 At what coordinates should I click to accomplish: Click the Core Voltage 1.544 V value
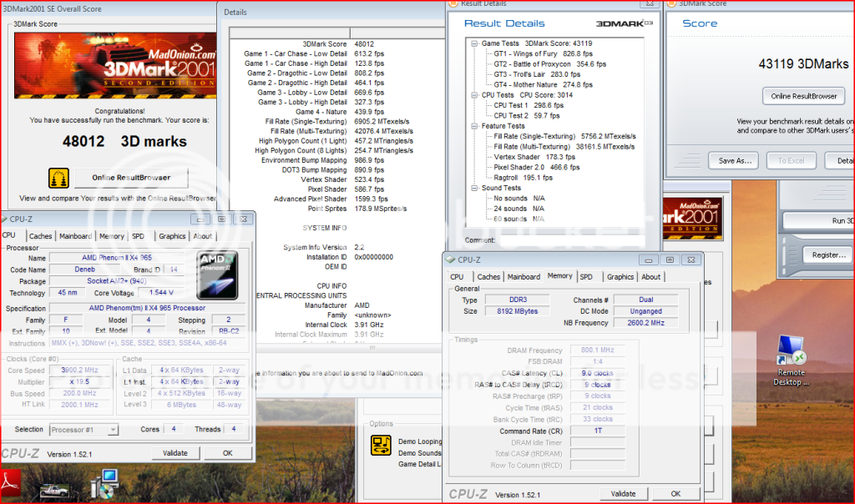(161, 293)
